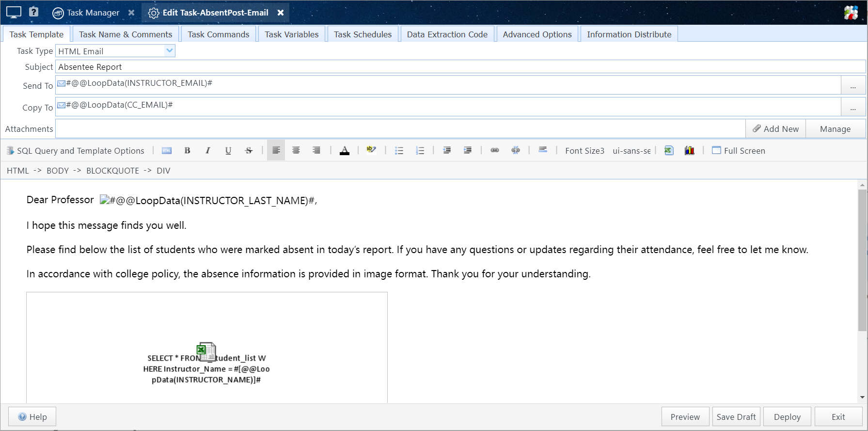Viewport: 868px width, 431px height.
Task: Close the Edit Task-AbsentPost-Email tab
Action: (x=281, y=13)
